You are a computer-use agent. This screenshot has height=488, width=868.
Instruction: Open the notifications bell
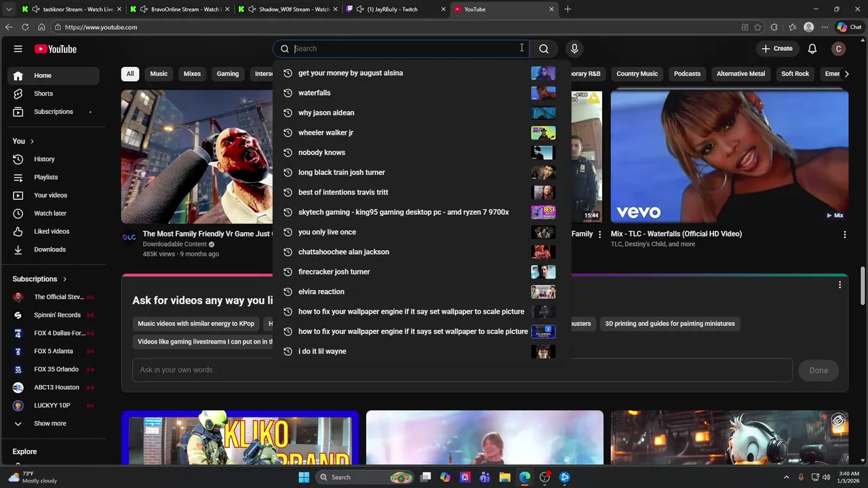812,49
